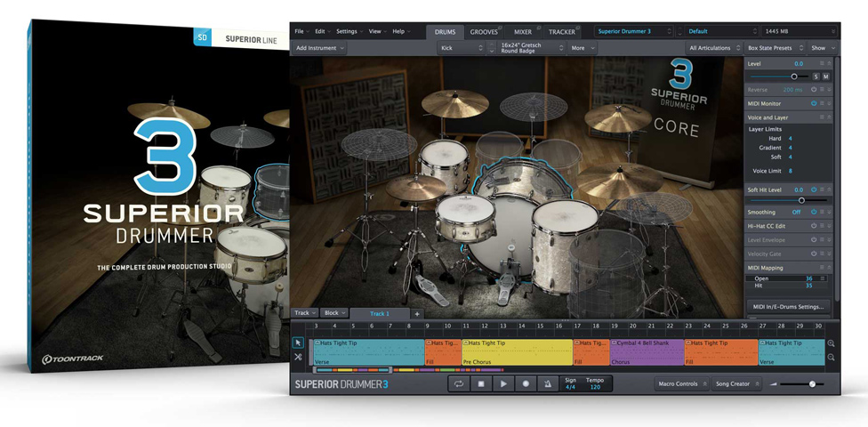Open the Add Instrument dropdown
868x427 pixels.
pyautogui.click(x=320, y=48)
